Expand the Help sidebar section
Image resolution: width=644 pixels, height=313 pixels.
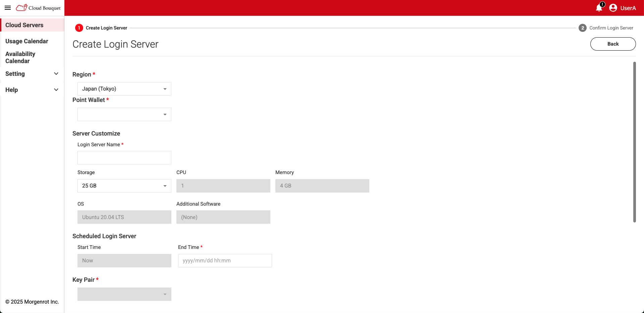tap(32, 90)
